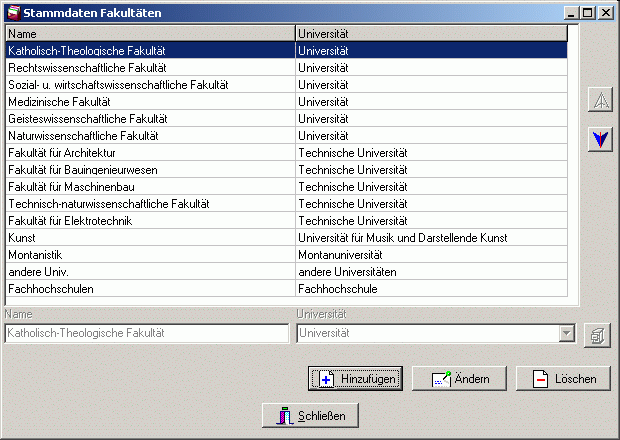The image size is (620, 440).
Task: Click the Hinzufügen button
Action: click(355, 378)
